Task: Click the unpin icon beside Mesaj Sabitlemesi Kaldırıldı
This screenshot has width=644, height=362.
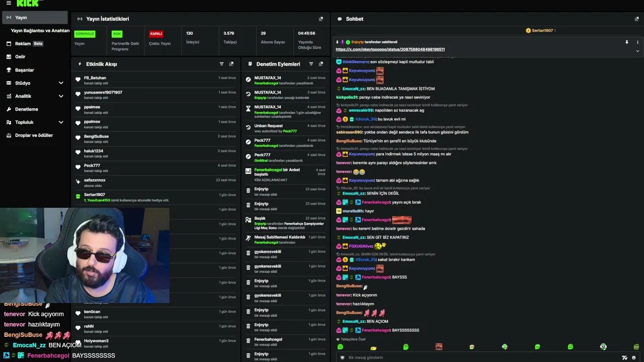Action: 248,238
